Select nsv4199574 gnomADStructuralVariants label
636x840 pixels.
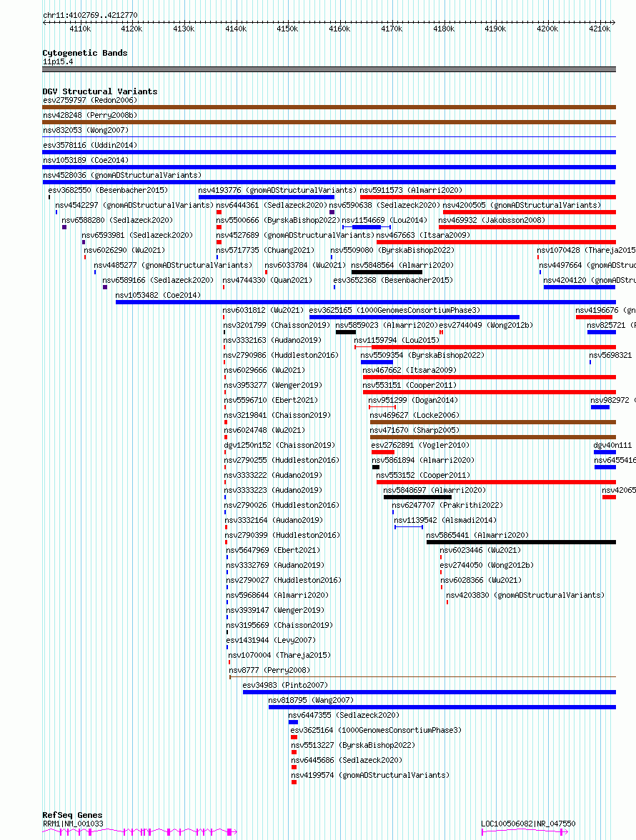(370, 775)
